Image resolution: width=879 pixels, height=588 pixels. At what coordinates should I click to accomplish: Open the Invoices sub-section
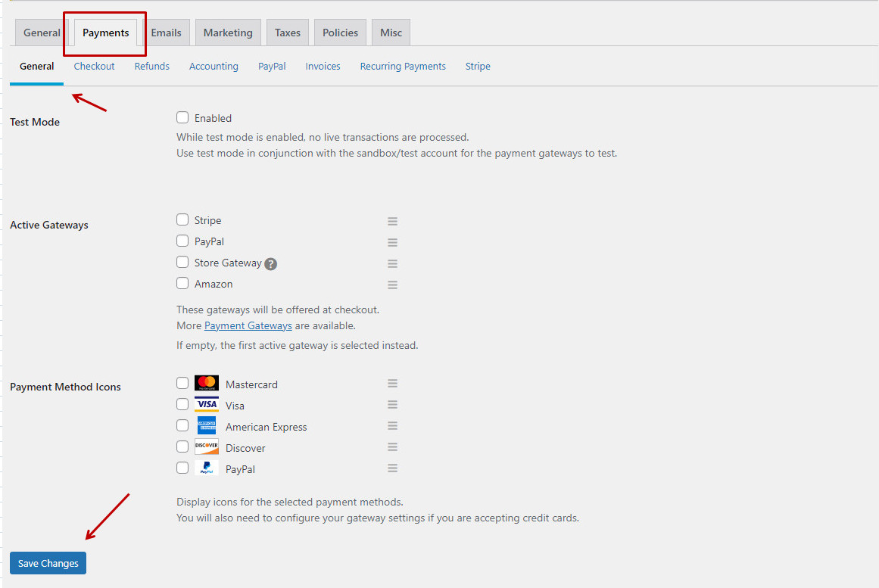tap(323, 66)
